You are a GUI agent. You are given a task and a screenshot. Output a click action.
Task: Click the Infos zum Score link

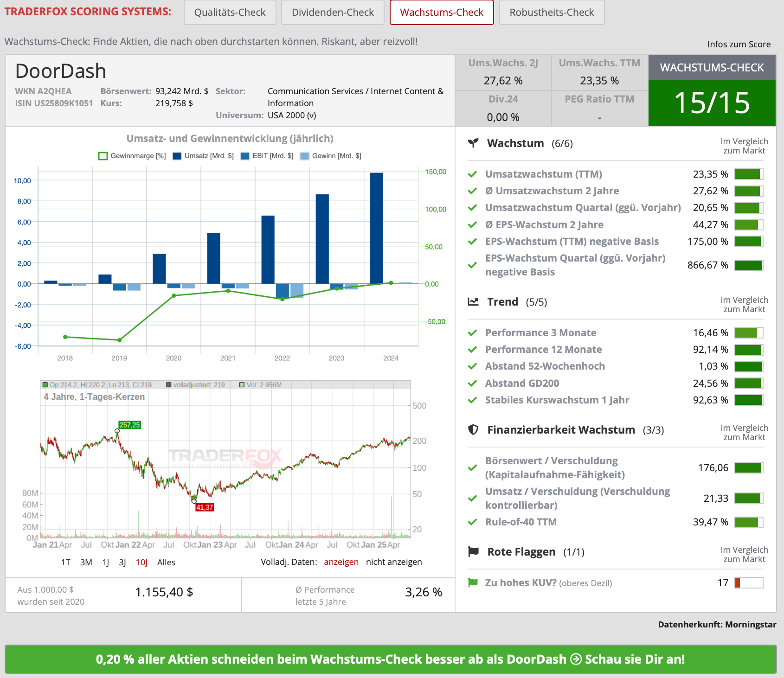click(x=739, y=44)
